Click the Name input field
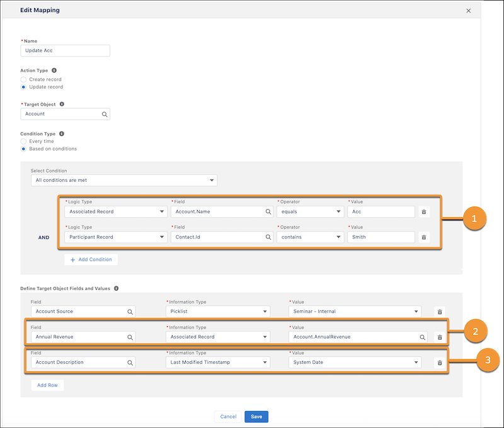 (66, 50)
